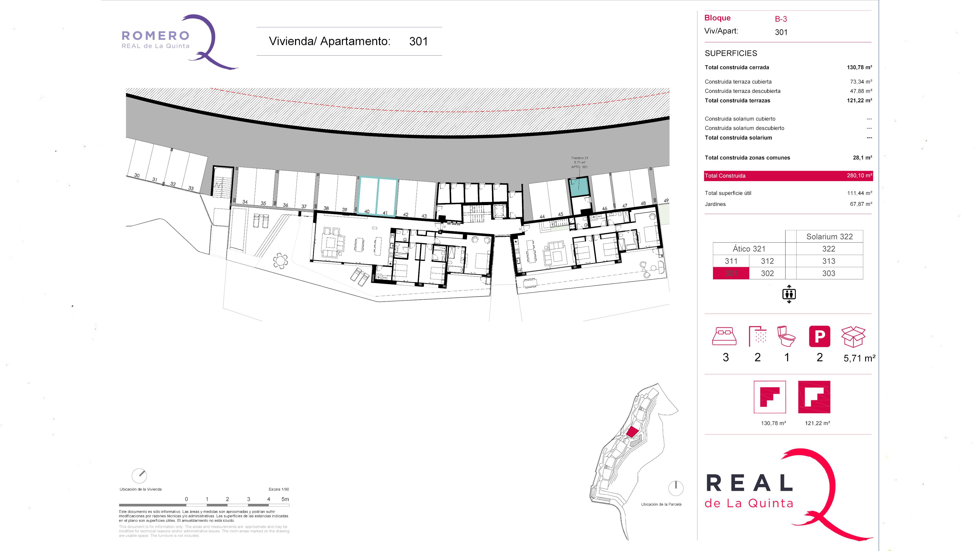
Task: Click the shower icon above number 2
Action: point(757,336)
